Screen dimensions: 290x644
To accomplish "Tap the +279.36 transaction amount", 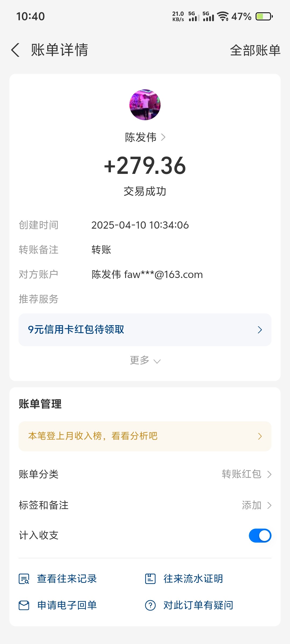I will [145, 166].
